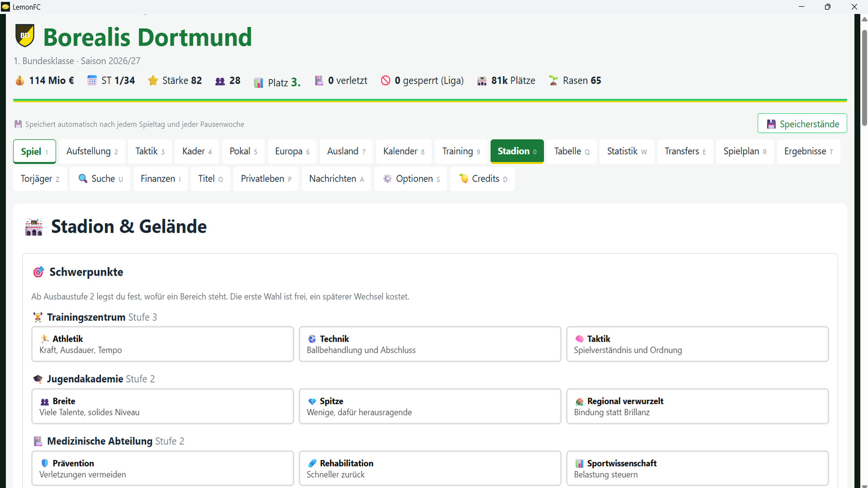This screenshot has height=488, width=868.
Task: Switch to the Europa tab
Action: [x=292, y=151]
